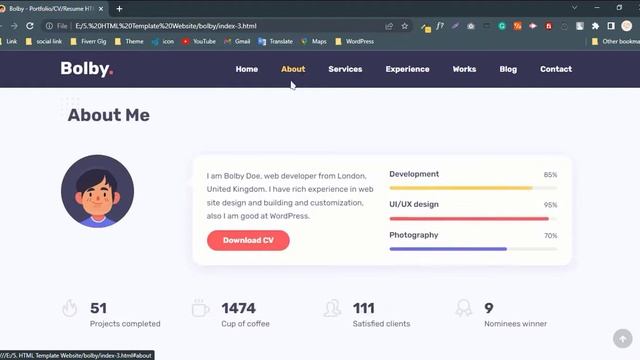Reload the page with the refresh icon
The image size is (640, 360).
30,26
